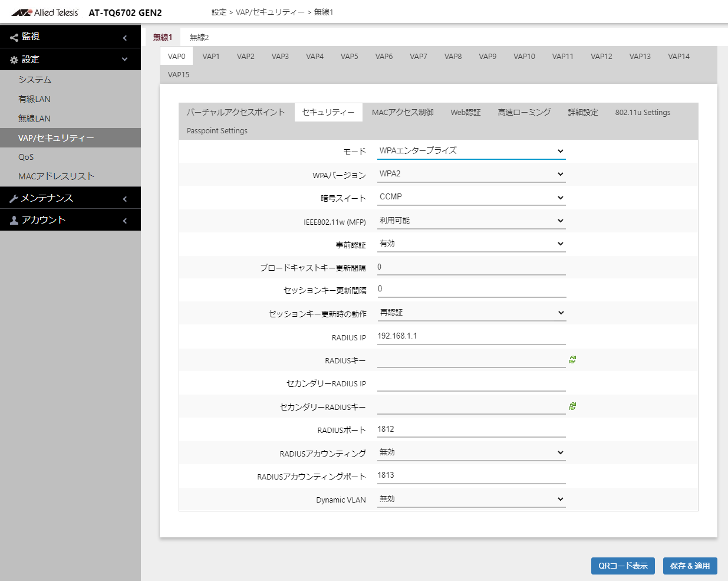Open MACアドレスリスト in sidebar
728x581 pixels.
point(56,176)
